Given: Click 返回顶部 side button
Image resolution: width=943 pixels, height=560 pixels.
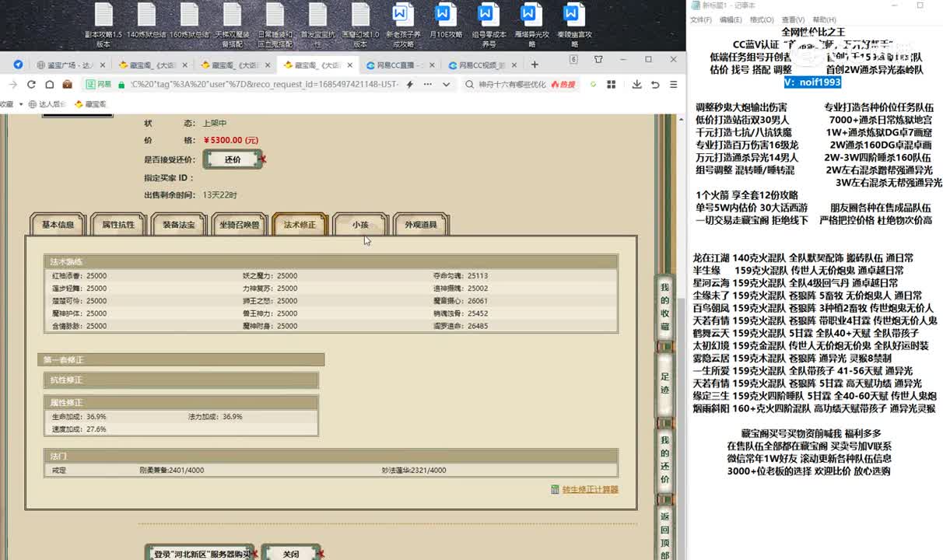Looking at the screenshot, I should pos(664,534).
